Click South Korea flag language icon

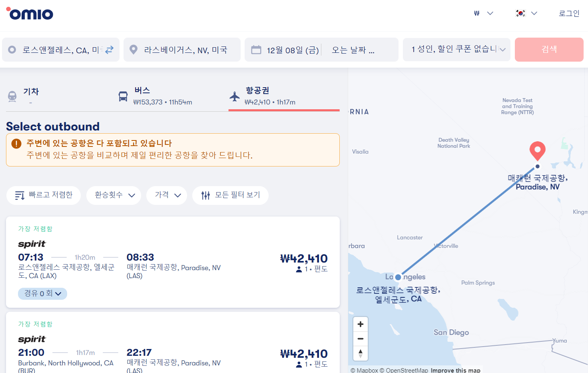click(x=520, y=13)
